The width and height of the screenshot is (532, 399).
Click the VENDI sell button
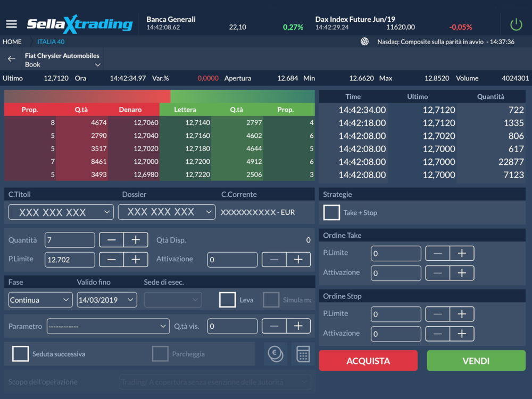pos(476,361)
